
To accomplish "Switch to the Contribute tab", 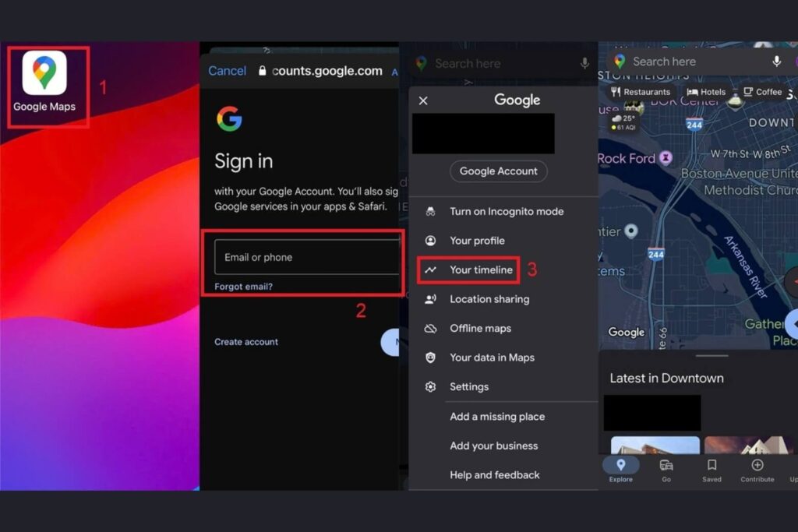I will point(757,470).
